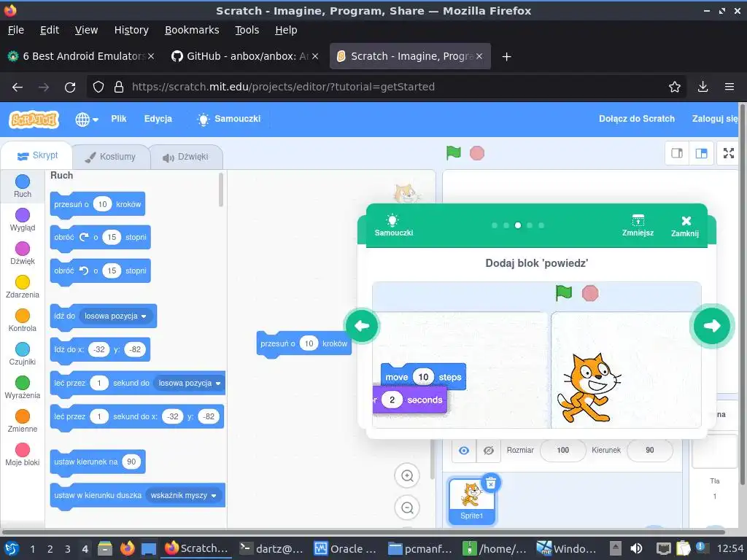Reload the page in Firefox
Screen dimensions: 747x560
click(x=70, y=87)
